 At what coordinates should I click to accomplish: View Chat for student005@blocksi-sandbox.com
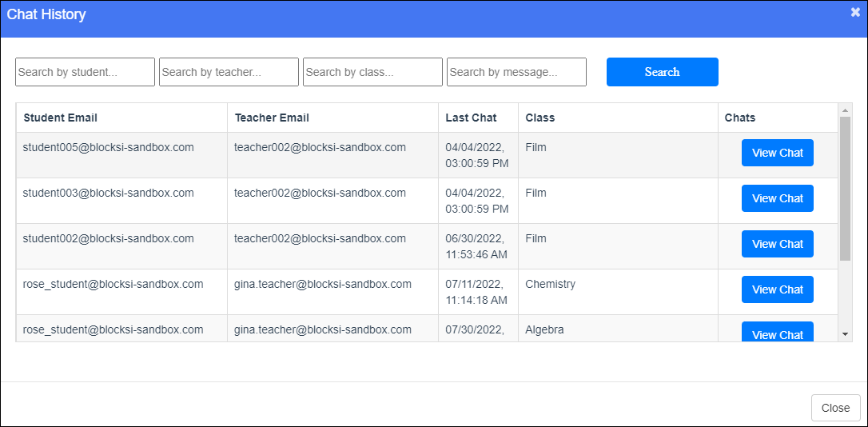tap(778, 153)
